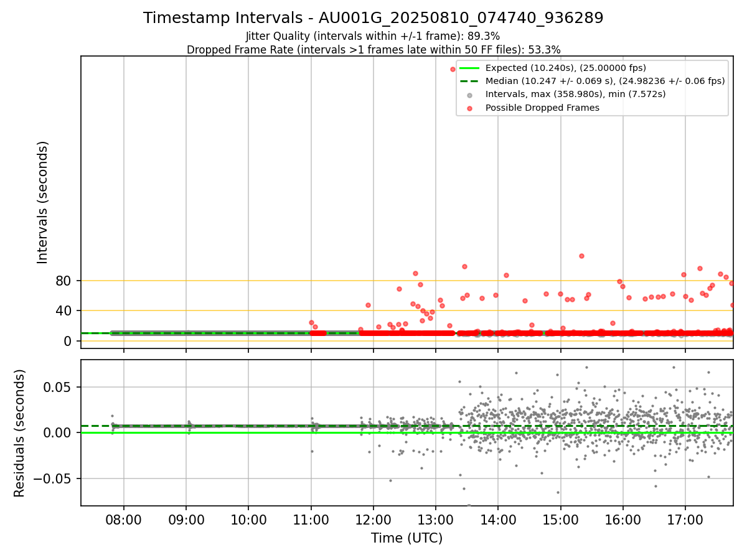Screen dimensions: 747x560
Task: Click the 08:00 time tick label
Action: pos(123,519)
